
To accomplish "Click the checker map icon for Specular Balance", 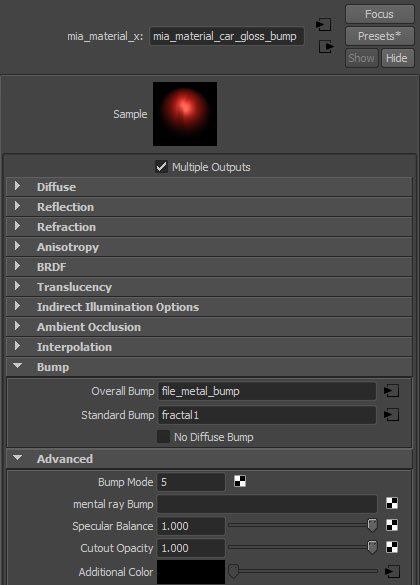I will coord(392,525).
